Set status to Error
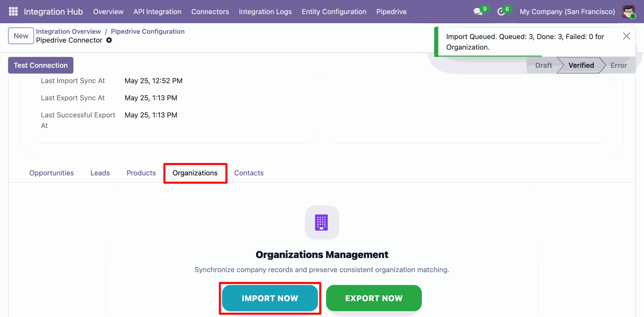This screenshot has height=317, width=644. pos(619,65)
